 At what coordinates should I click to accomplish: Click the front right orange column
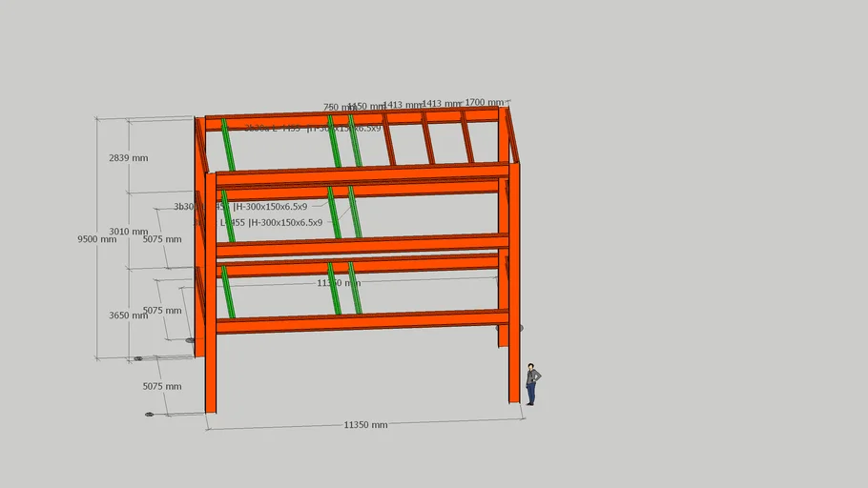pyautogui.click(x=514, y=286)
